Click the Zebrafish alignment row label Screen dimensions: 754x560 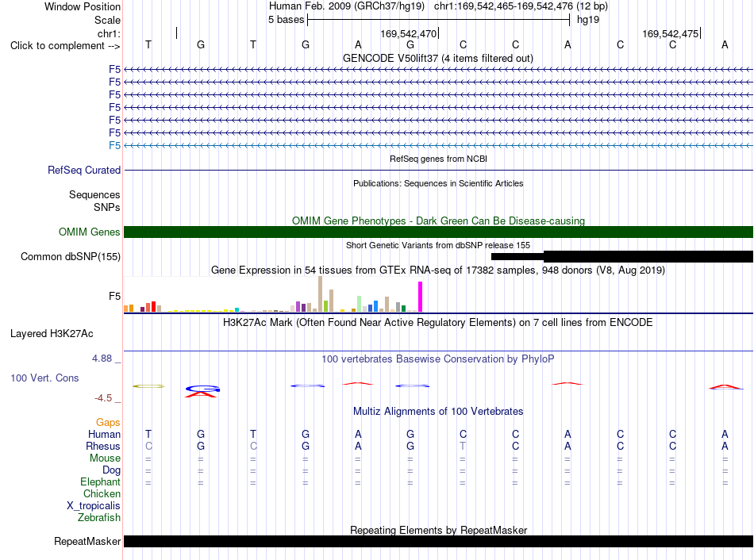[99, 518]
